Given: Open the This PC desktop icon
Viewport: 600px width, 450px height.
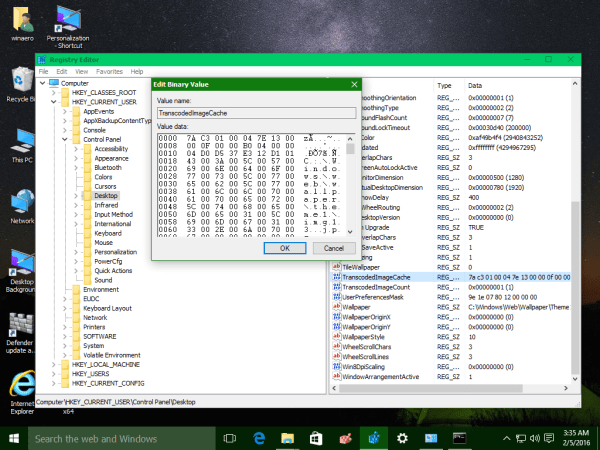Looking at the screenshot, I should 20,141.
